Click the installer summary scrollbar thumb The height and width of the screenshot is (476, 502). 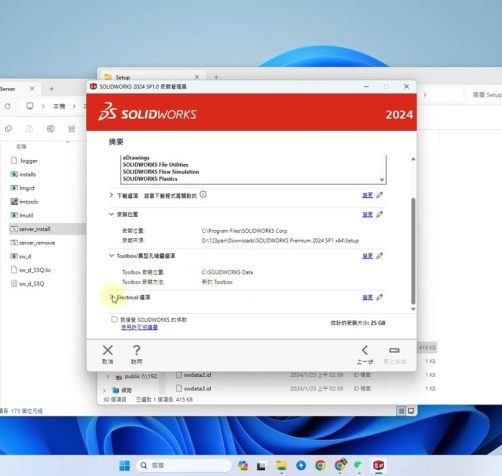(413, 251)
